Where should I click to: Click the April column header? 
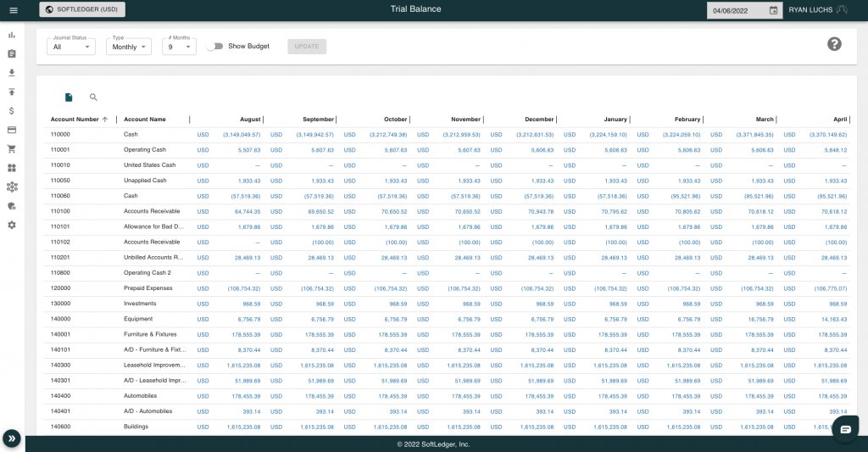tap(840, 119)
